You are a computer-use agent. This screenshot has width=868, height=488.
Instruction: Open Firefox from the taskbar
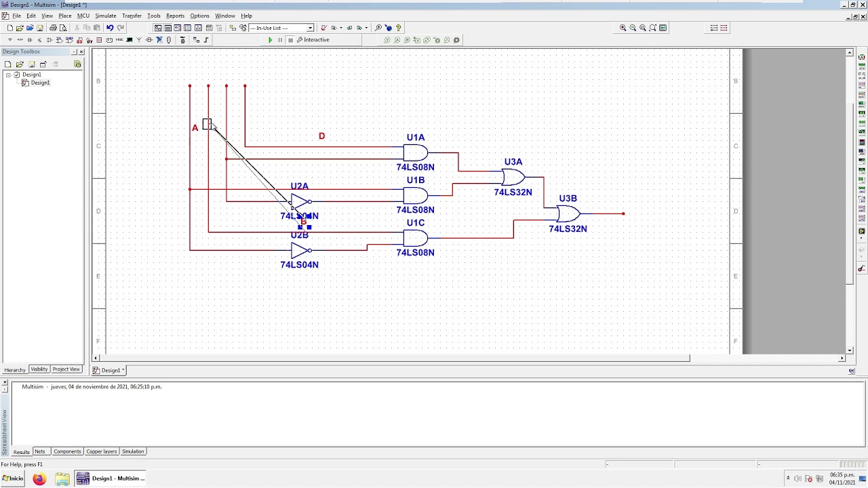[x=39, y=479]
